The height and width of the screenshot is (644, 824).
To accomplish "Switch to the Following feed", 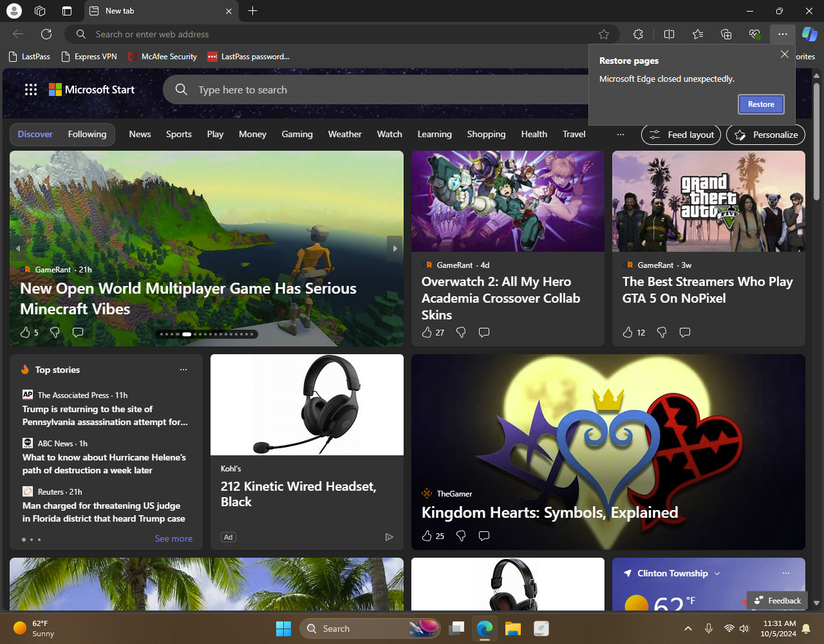I will coord(87,134).
